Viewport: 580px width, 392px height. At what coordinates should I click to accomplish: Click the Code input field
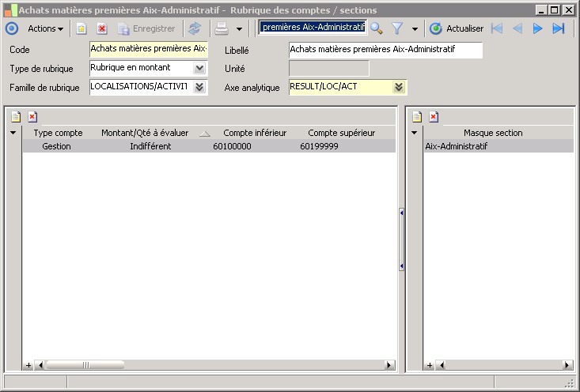[x=149, y=49]
